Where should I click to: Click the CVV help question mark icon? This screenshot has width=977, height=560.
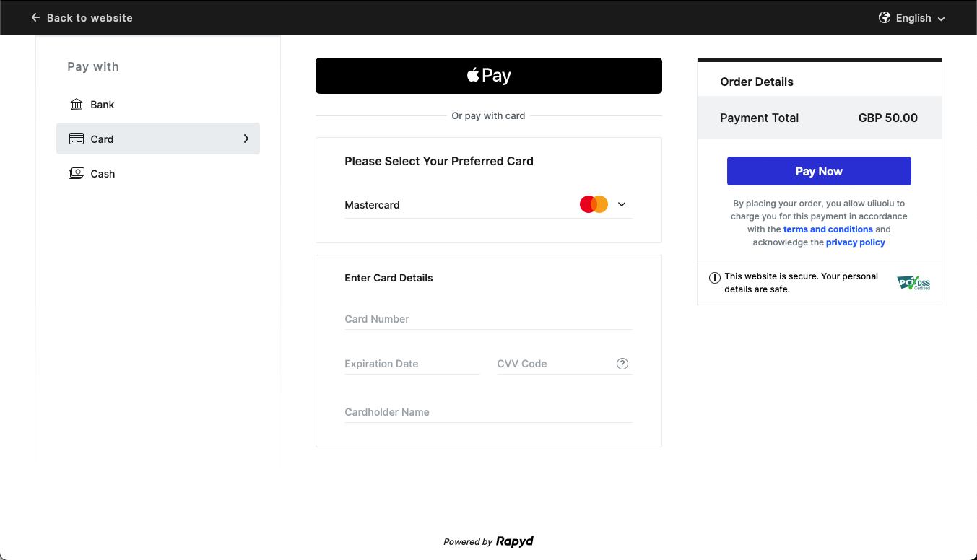[x=622, y=364]
